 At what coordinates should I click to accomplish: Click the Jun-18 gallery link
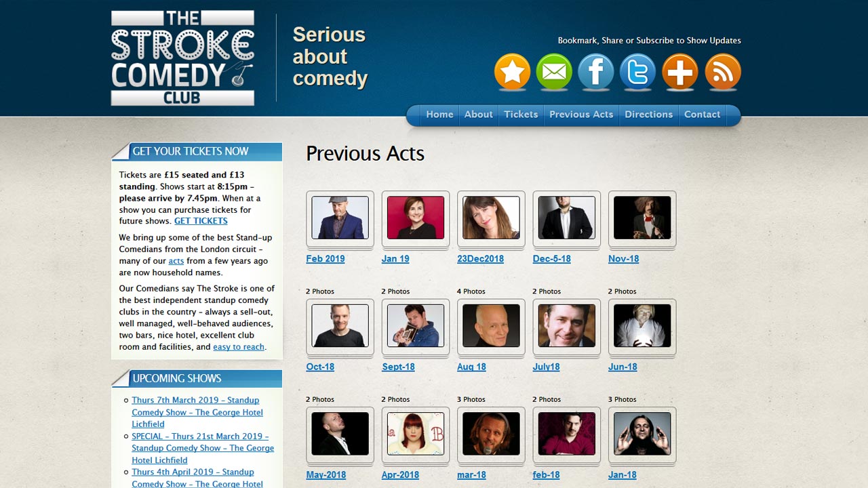click(x=623, y=367)
